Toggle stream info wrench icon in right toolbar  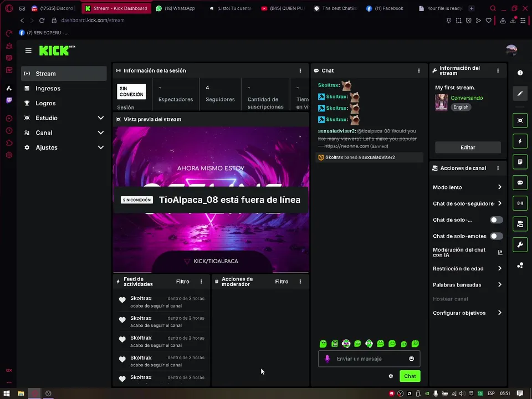pos(520,244)
